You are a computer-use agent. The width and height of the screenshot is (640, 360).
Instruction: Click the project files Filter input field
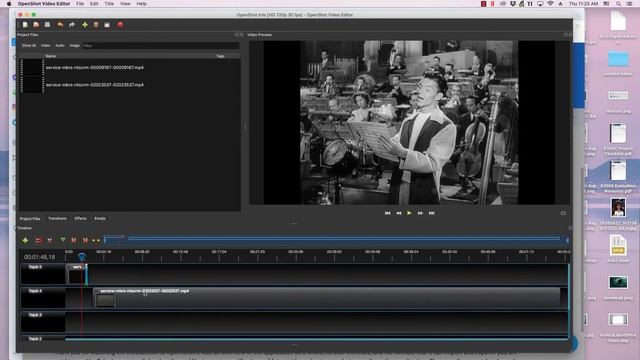coord(160,46)
